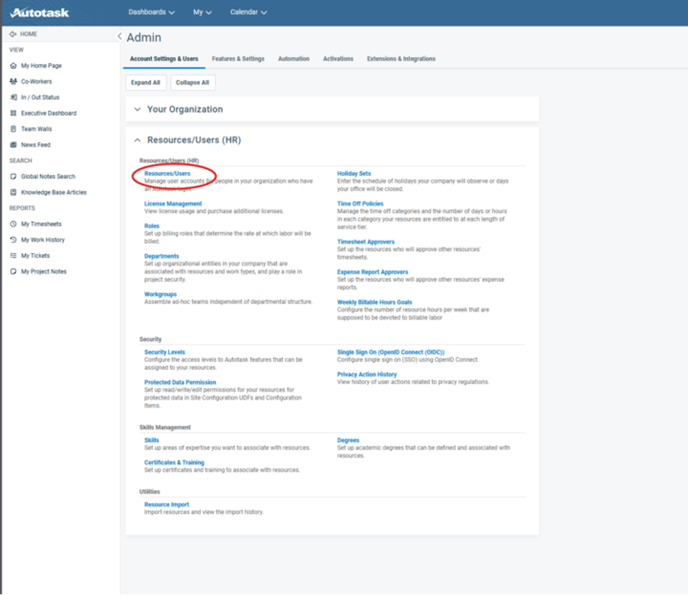This screenshot has height=595, width=688.
Task: Click the Utilities section heading
Action: click(x=150, y=491)
